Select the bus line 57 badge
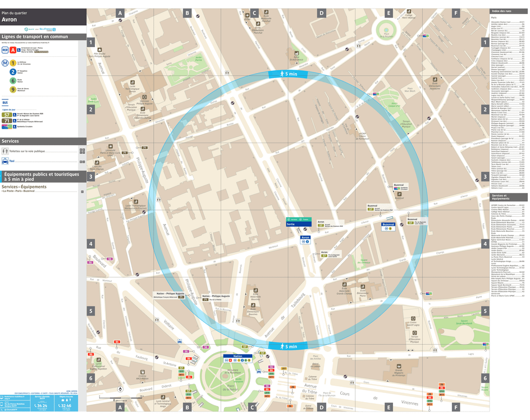This screenshot has height=420, width=530. point(7,115)
